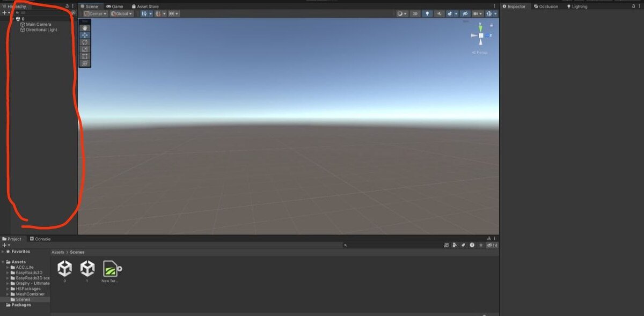Toggle Scene audio mute icon
Screen dimensions: 644x316
tap(440, 13)
